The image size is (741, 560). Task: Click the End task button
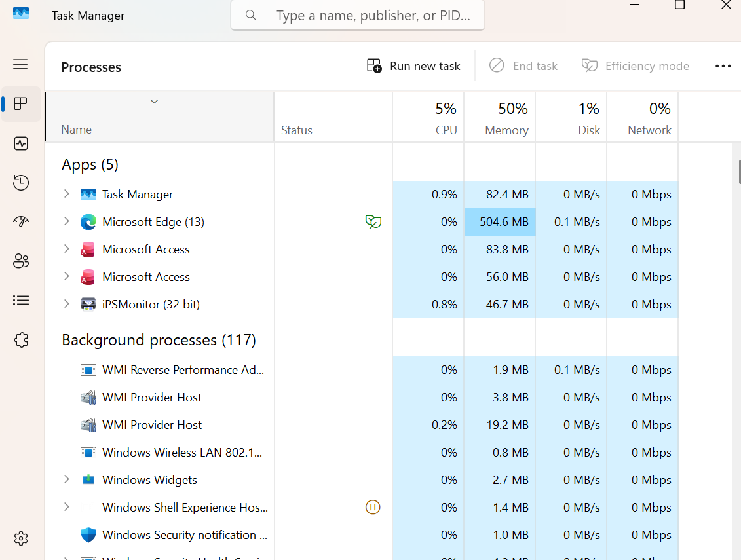[523, 66]
